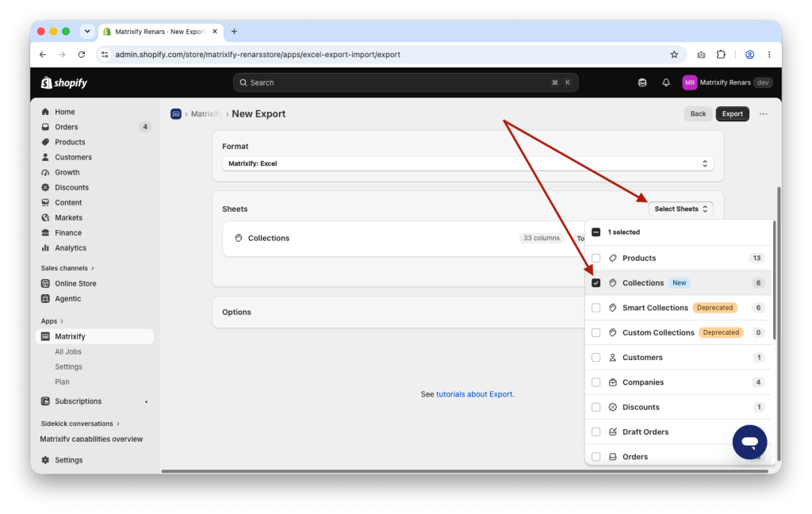
Task: Bookmark this page with the star icon
Action: pos(674,55)
